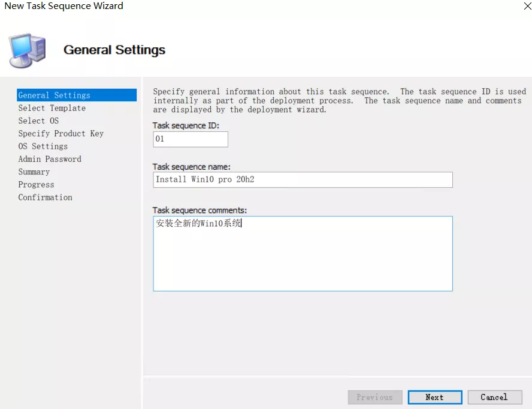Click inside Task sequence comments box
Image resolution: width=532 pixels, height=409 pixels.
tap(303, 254)
